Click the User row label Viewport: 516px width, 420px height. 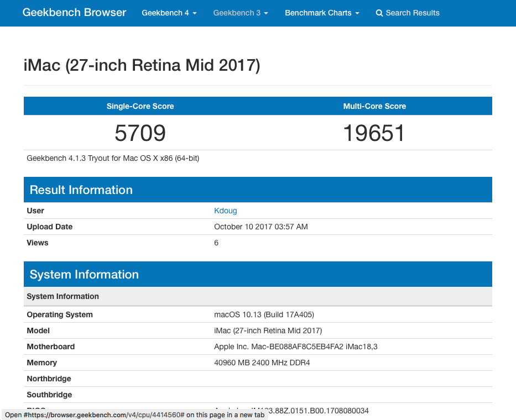[x=35, y=211]
